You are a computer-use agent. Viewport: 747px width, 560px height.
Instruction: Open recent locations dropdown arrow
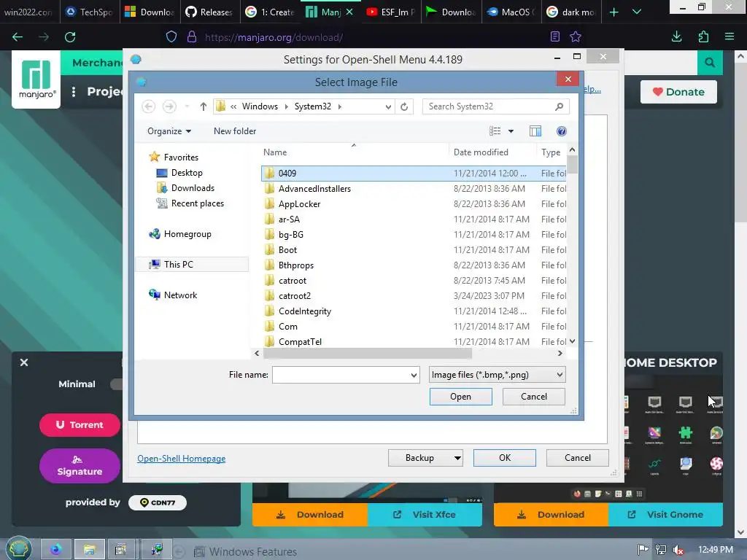pos(187,106)
